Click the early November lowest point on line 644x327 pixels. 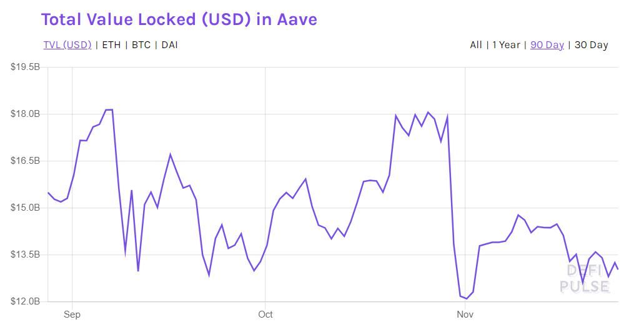pyautogui.click(x=467, y=299)
